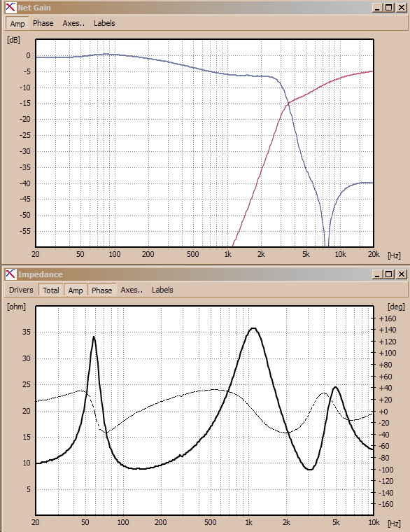This screenshot has height=532, width=410.
Task: Open Axes.. menu in Net Gain window
Action: [73, 23]
